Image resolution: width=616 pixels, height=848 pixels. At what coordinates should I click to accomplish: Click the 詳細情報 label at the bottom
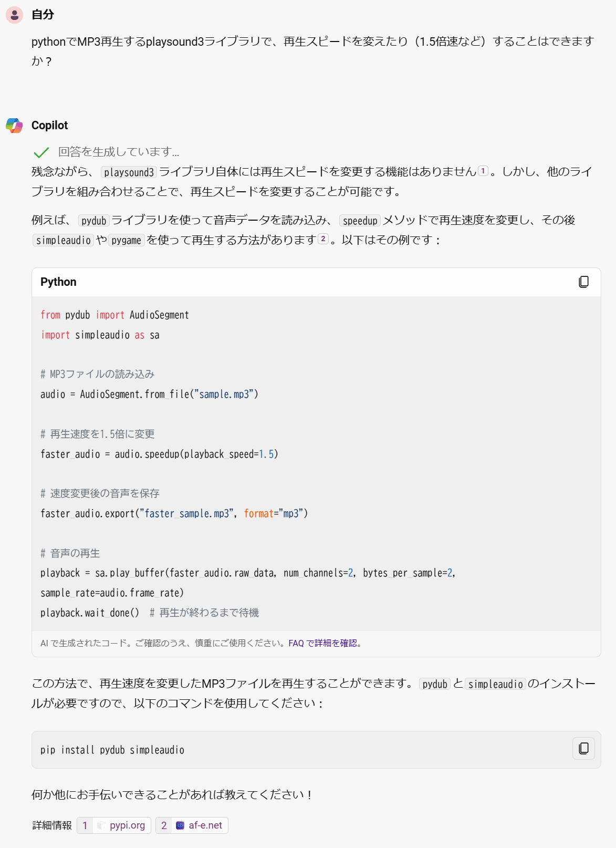tap(52, 825)
